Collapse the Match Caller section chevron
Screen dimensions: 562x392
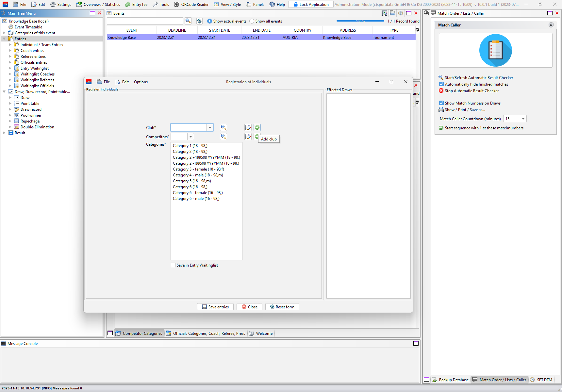pos(551,25)
